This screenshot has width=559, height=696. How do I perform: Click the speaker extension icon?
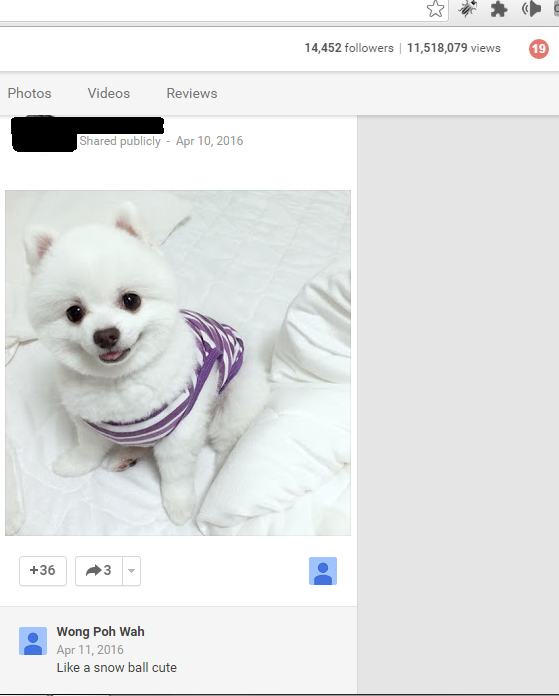(x=531, y=8)
